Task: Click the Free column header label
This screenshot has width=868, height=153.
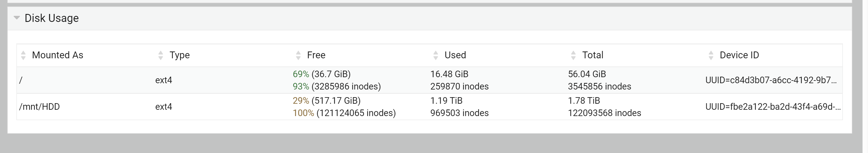Action: coord(316,55)
